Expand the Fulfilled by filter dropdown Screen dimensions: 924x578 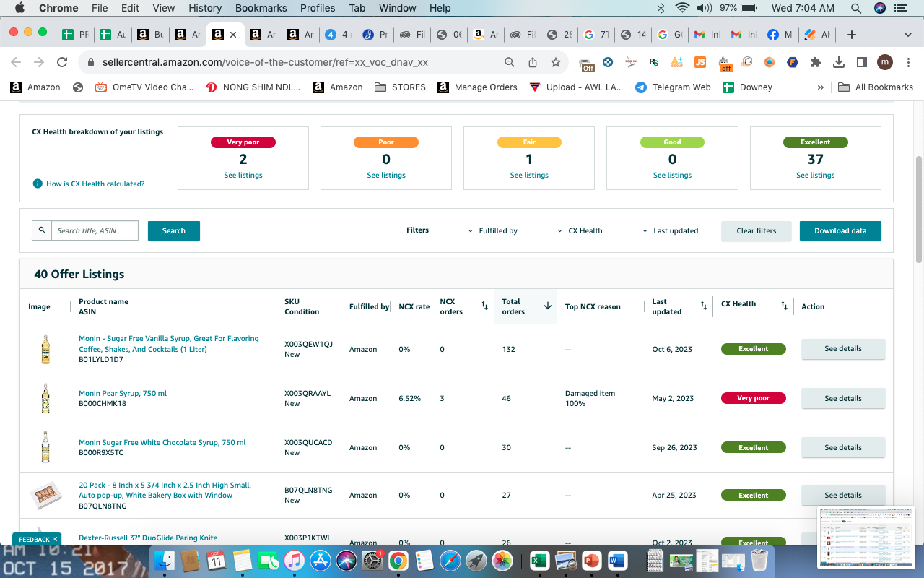[x=493, y=230]
